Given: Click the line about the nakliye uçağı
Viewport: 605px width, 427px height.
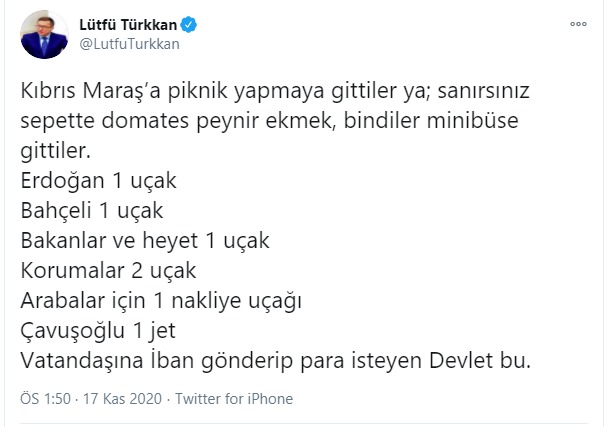Looking at the screenshot, I should pos(161,300).
